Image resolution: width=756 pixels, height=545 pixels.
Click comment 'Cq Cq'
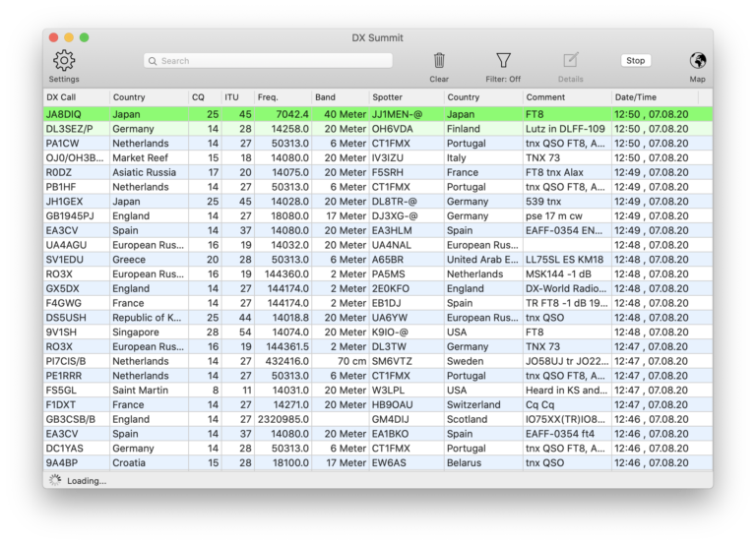point(539,404)
